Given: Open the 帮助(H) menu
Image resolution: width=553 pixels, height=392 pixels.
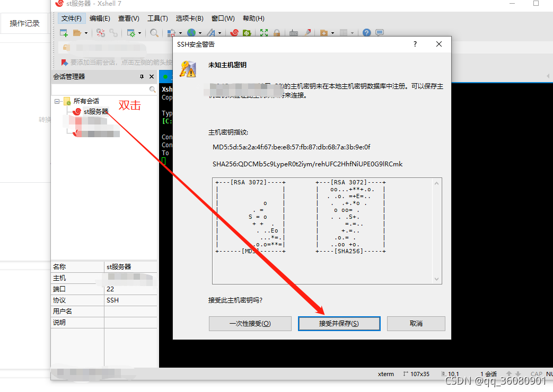Looking at the screenshot, I should click(x=253, y=19).
